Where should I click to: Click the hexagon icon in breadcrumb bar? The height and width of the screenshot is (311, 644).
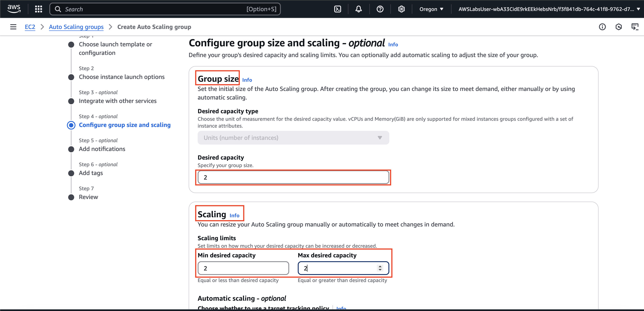[618, 27]
